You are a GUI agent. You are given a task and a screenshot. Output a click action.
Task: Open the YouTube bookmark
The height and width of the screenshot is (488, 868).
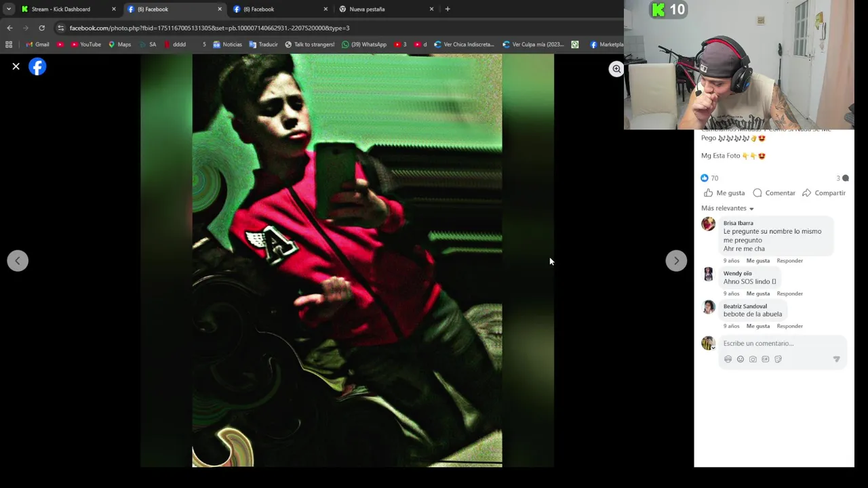[86, 45]
